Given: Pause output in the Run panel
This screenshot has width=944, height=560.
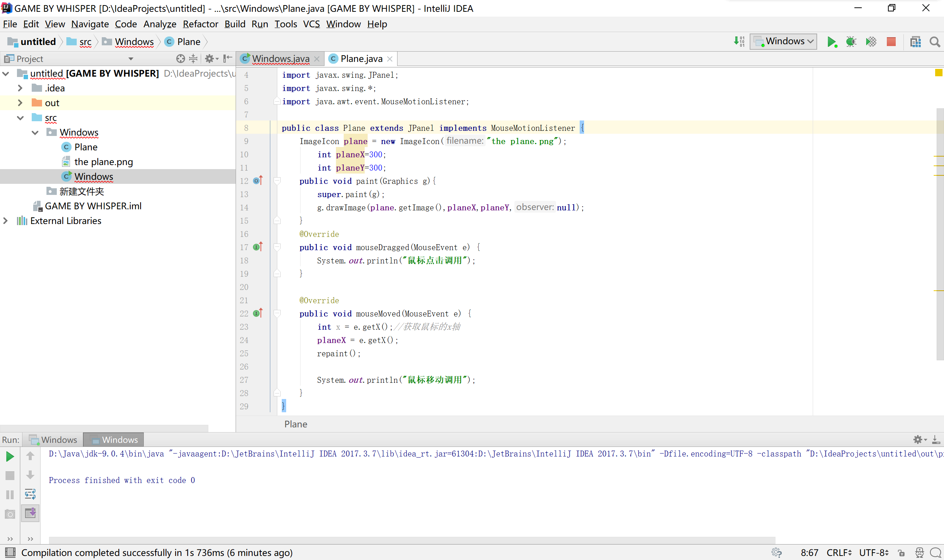Looking at the screenshot, I should [x=10, y=495].
